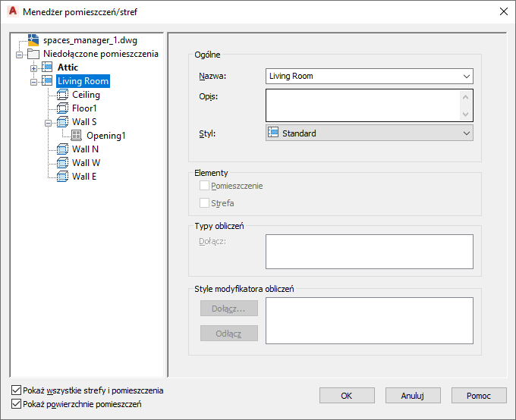
Task: Check the Pomieszczenie element checkbox
Action: point(204,186)
